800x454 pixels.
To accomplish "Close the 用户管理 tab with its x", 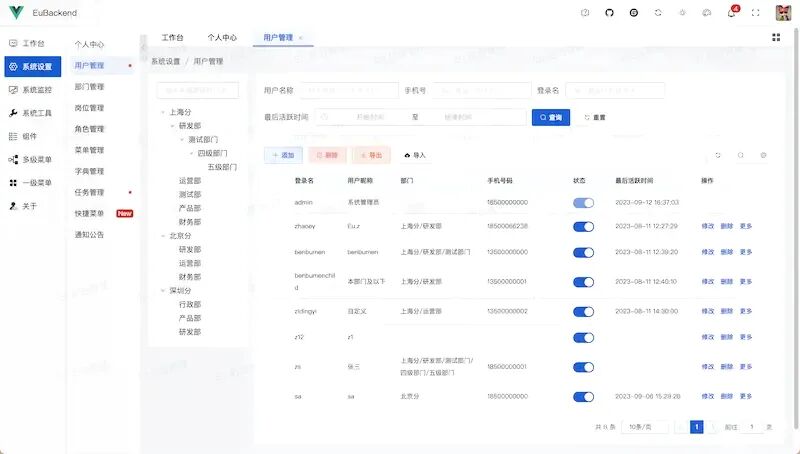I will [x=301, y=38].
